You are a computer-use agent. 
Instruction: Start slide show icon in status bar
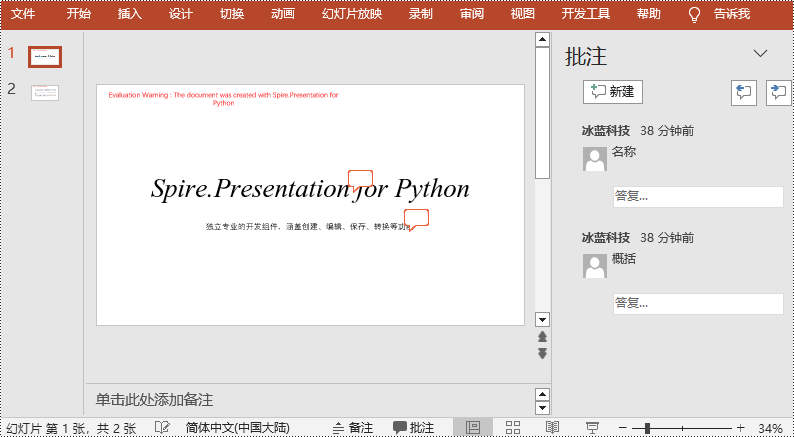[x=592, y=427]
